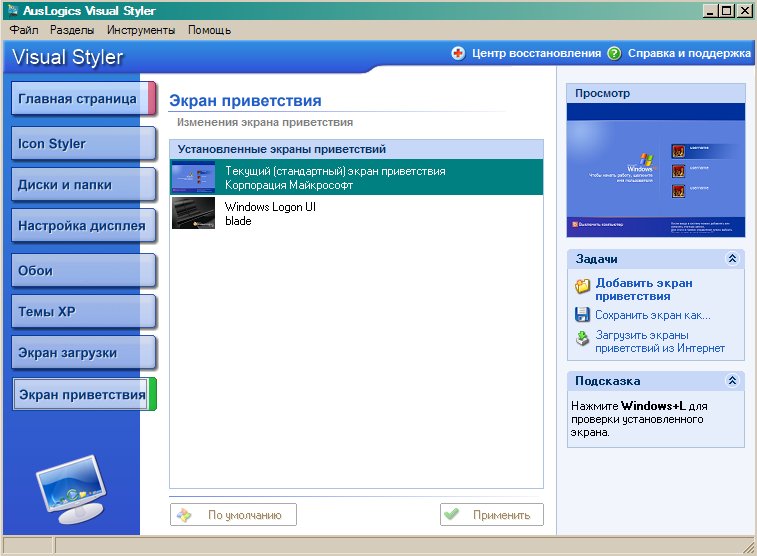
Task: Click the Применить button
Action: click(491, 515)
